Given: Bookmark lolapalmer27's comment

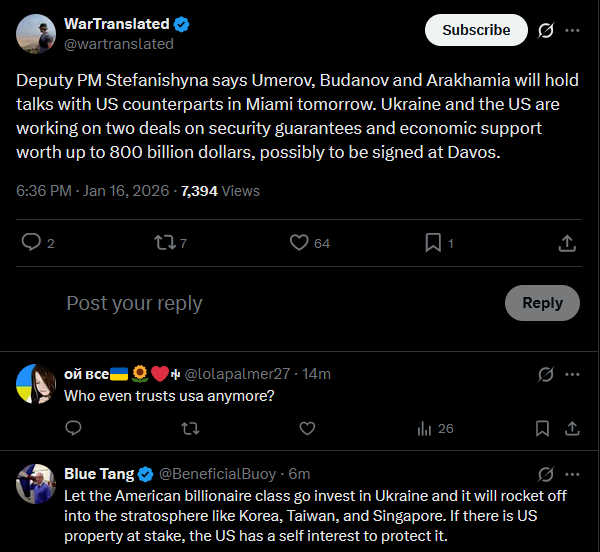Looking at the screenshot, I should tap(542, 428).
